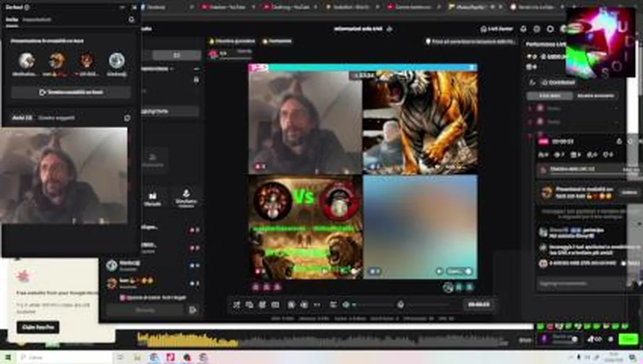The width and height of the screenshot is (643, 364).
Task: Switch to the Invita tab in Go live panel
Action: (x=12, y=20)
